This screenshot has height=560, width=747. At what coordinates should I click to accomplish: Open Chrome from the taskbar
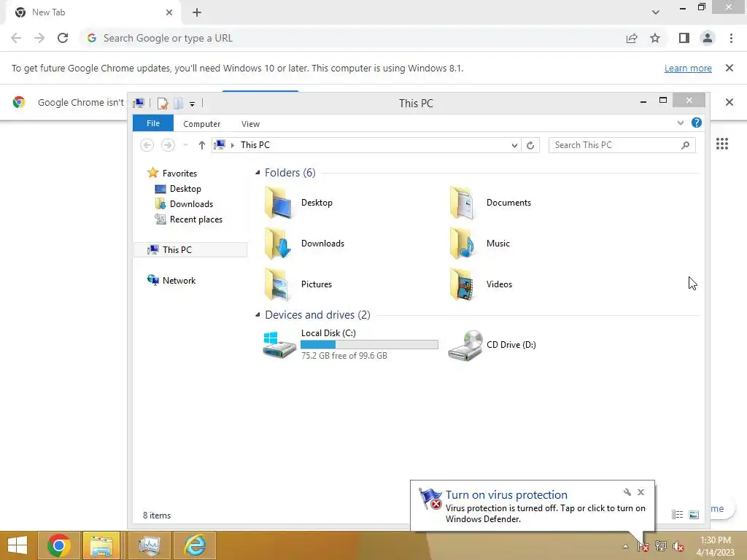point(58,545)
